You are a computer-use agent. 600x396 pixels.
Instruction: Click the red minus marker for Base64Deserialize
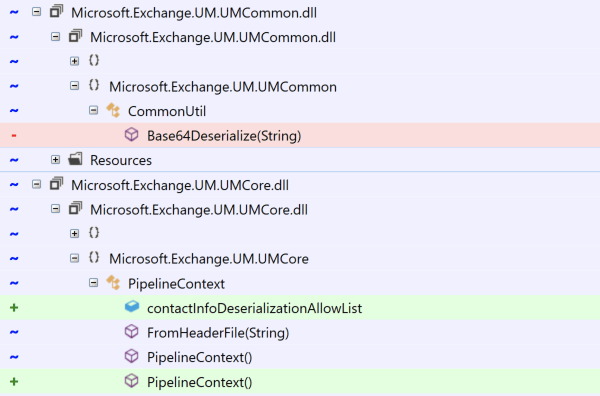tap(14, 135)
